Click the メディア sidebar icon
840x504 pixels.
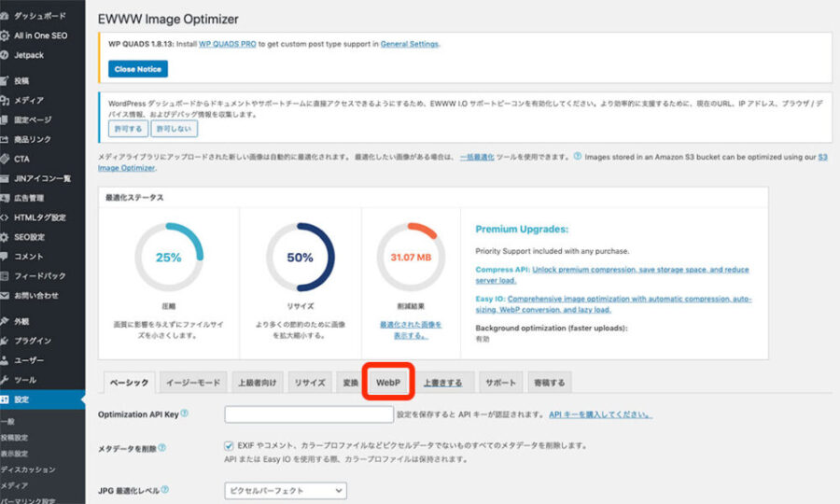(5, 100)
